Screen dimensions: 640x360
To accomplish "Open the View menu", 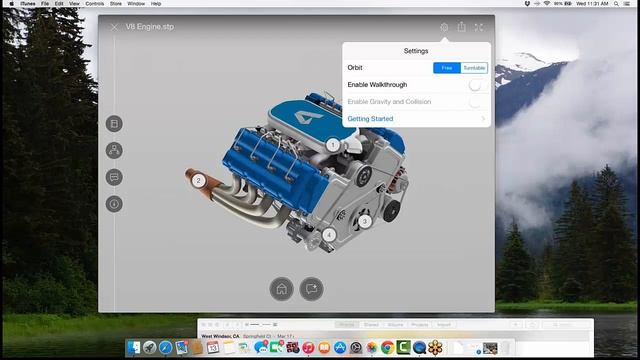I will pos(74,4).
